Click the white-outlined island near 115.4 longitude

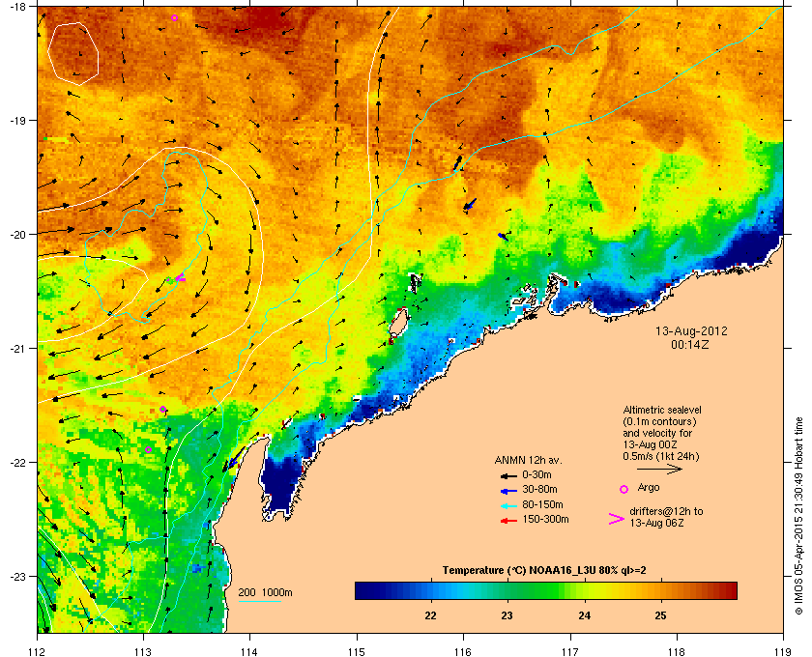coord(398,323)
